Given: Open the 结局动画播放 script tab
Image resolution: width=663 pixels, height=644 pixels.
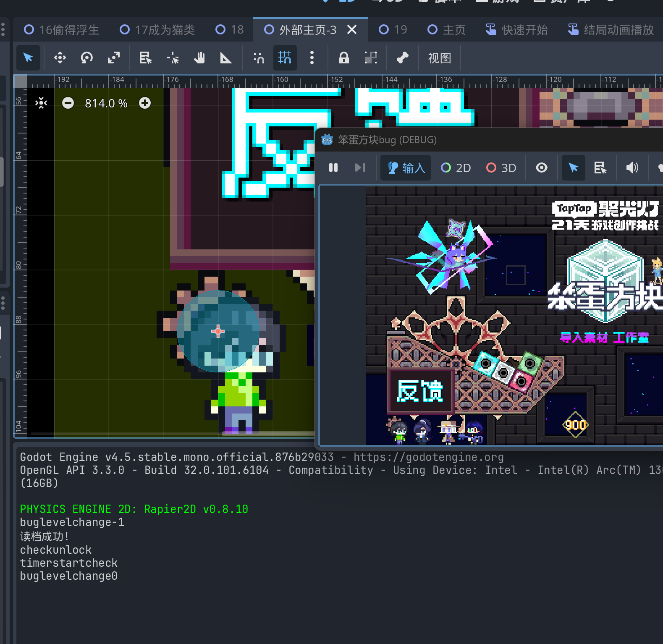Looking at the screenshot, I should pyautogui.click(x=611, y=30).
